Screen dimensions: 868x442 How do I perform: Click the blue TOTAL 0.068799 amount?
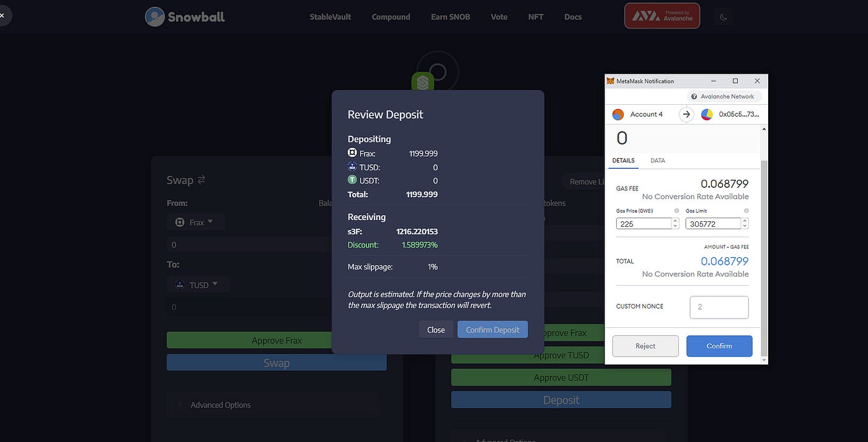tap(725, 261)
